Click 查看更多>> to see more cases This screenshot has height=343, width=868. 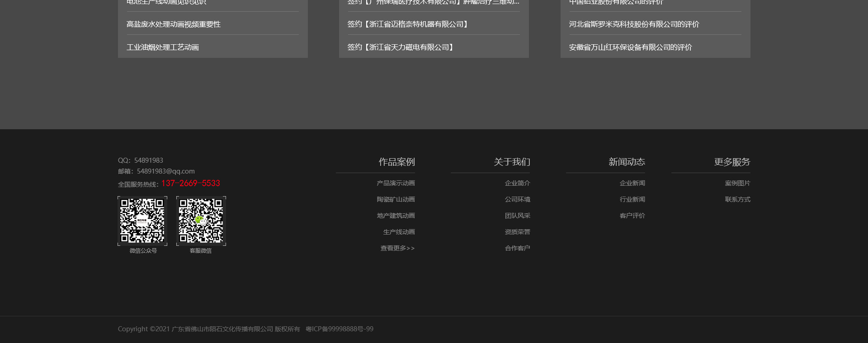[x=397, y=248]
